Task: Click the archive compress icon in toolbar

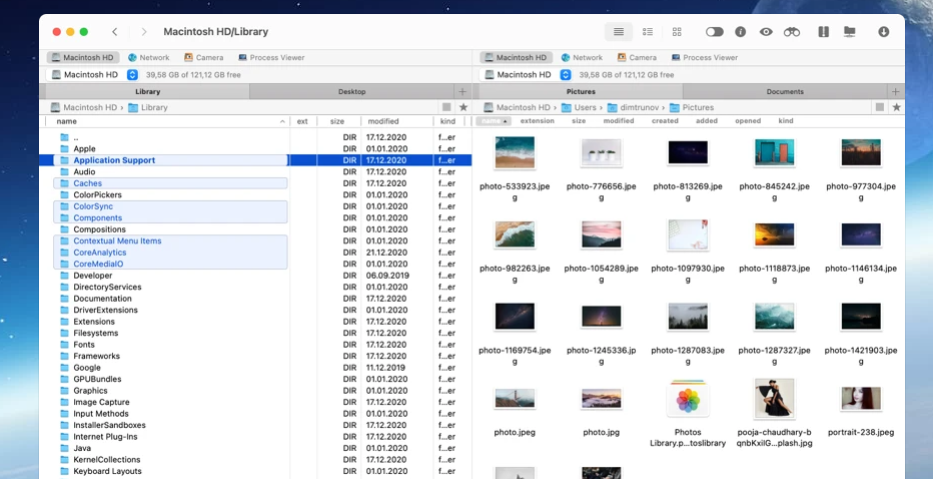Action: [x=824, y=32]
